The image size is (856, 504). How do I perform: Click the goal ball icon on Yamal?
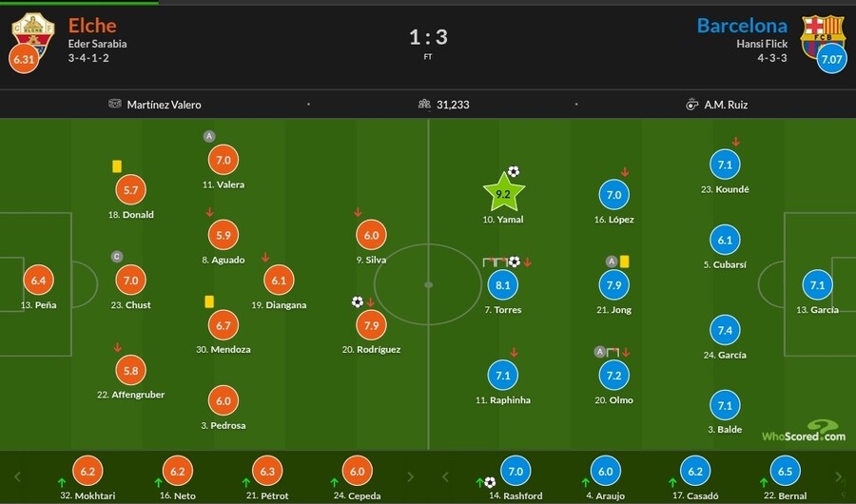click(514, 172)
